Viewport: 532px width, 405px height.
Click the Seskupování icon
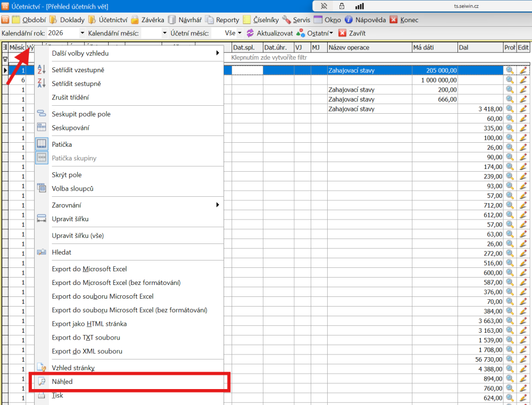coord(42,127)
